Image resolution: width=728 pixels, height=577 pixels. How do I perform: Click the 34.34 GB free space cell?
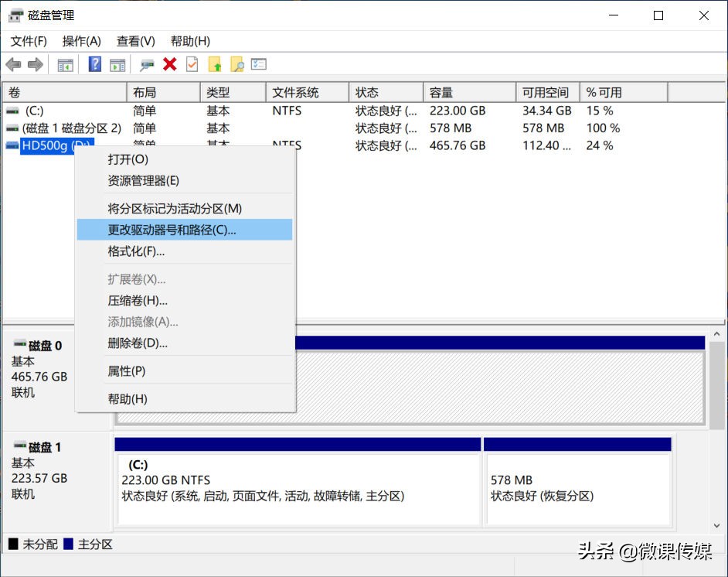coord(547,111)
